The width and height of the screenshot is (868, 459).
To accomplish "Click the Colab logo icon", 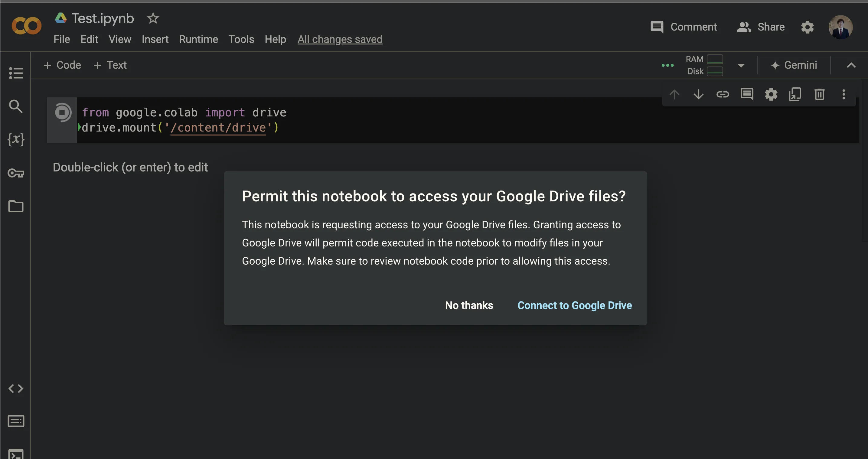I will (26, 26).
